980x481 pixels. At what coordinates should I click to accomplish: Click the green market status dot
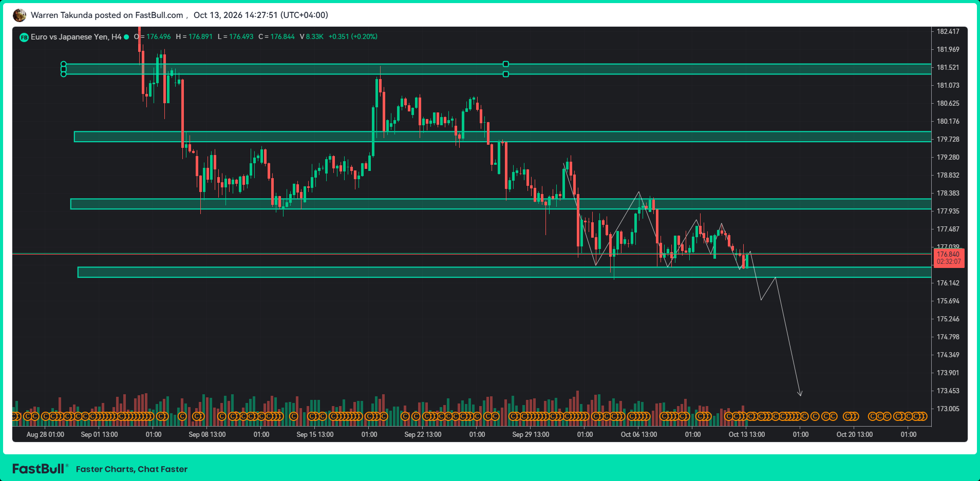click(x=126, y=37)
